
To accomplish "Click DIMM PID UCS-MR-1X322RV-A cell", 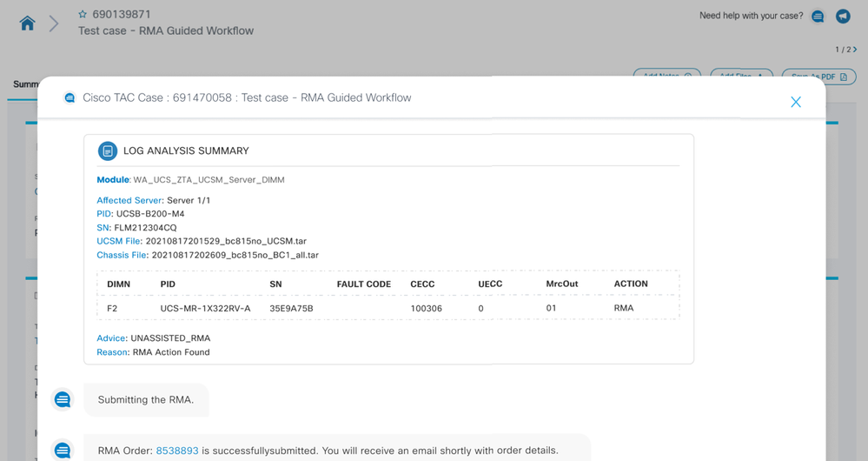I will pos(205,309).
